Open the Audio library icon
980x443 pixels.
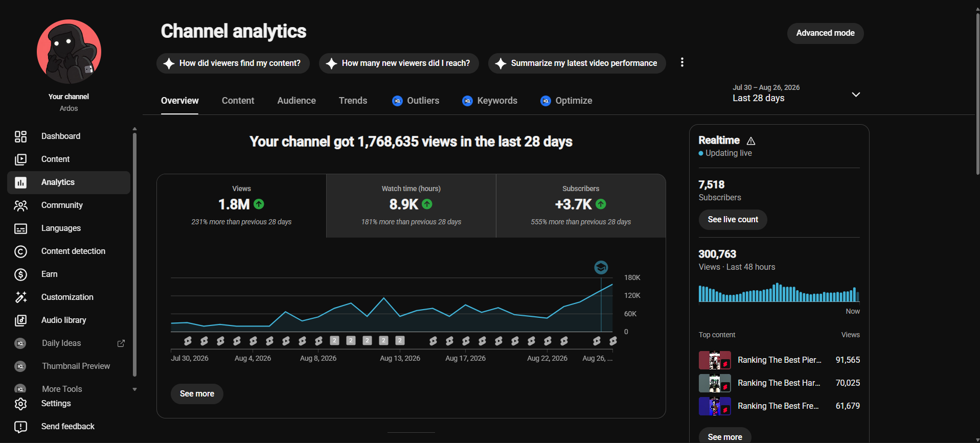(20, 320)
